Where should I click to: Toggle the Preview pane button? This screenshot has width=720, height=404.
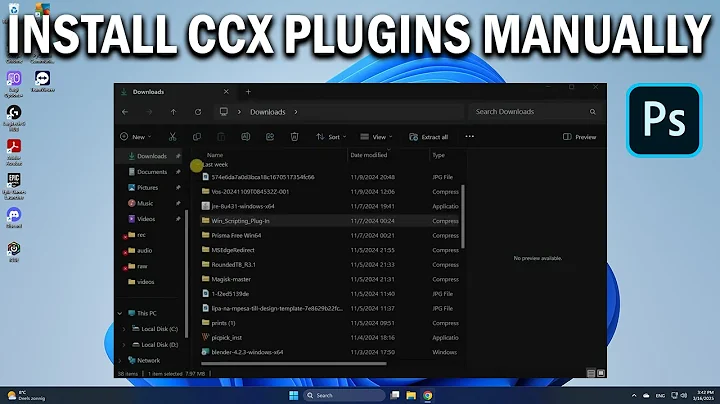coord(579,137)
